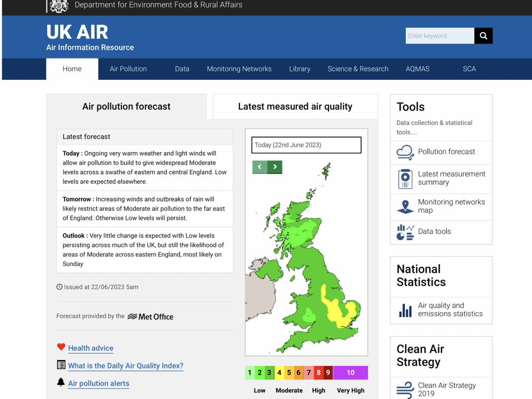Open Air quality and emissions statistics icon
This screenshot has height=399, width=532.
tap(404, 310)
